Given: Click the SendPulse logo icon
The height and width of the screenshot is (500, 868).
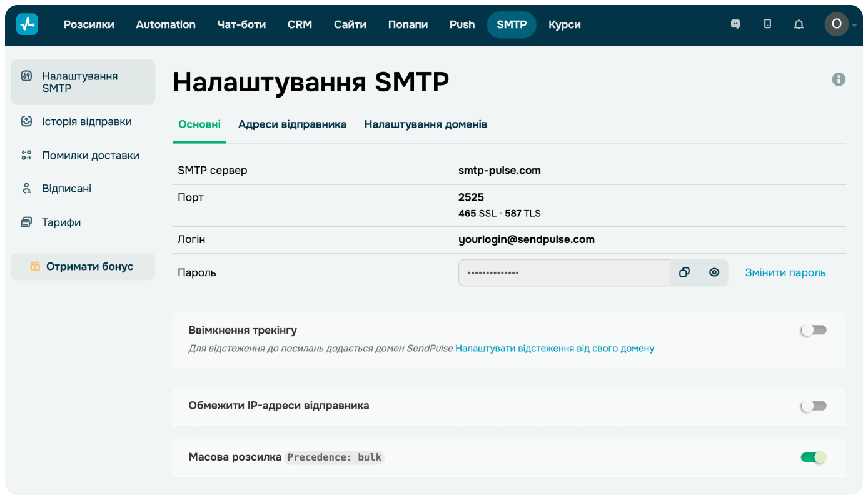Looking at the screenshot, I should [x=27, y=24].
